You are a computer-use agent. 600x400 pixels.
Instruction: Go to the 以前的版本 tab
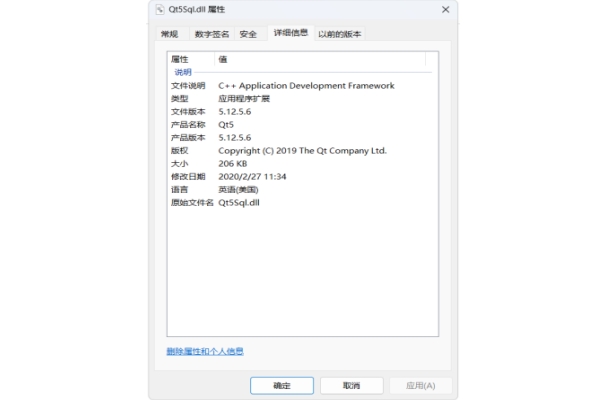pyautogui.click(x=339, y=34)
